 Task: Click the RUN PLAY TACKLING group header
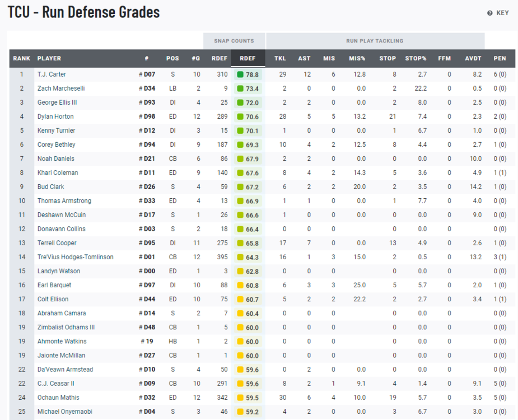click(375, 41)
